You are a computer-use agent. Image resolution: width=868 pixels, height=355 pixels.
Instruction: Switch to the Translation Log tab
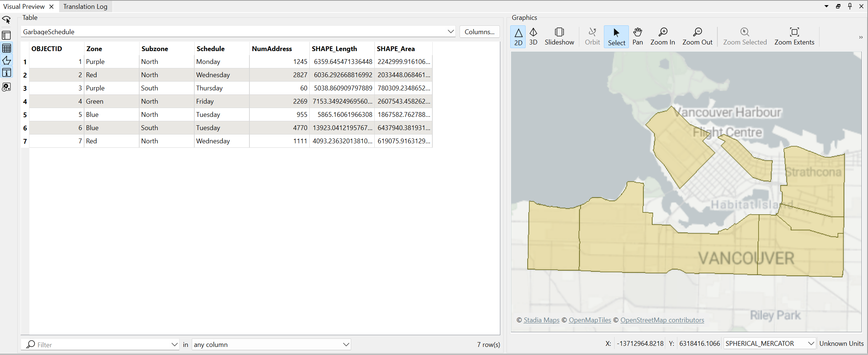(x=85, y=6)
